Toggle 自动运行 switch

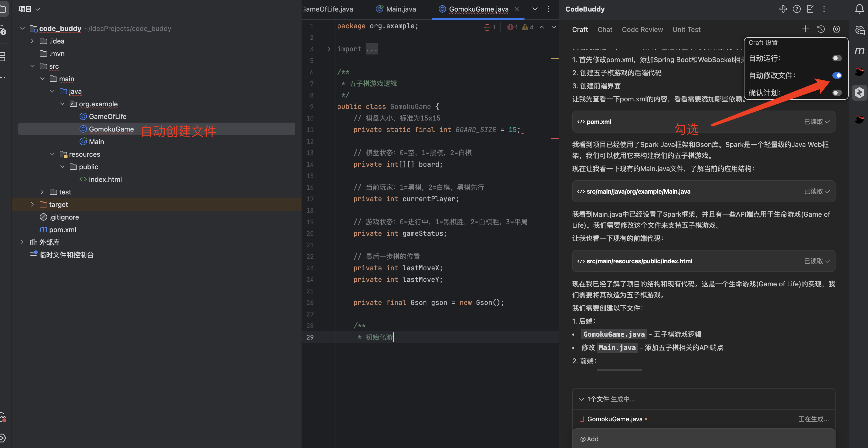point(837,58)
